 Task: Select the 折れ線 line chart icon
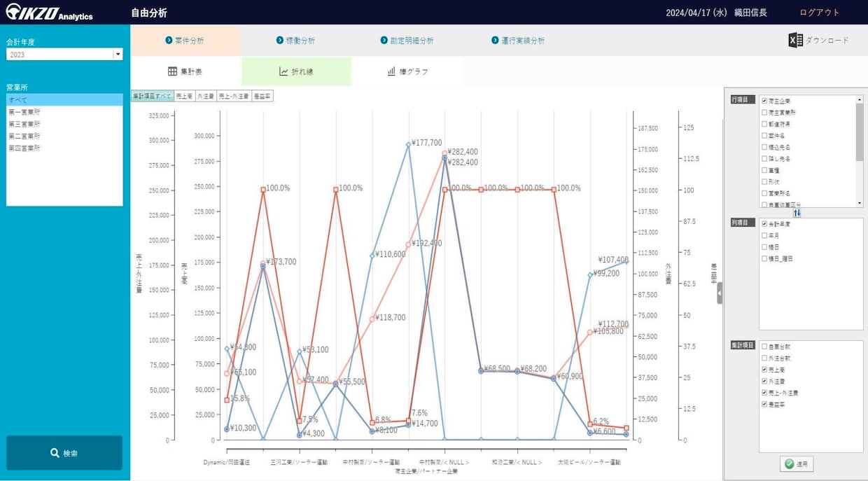283,71
